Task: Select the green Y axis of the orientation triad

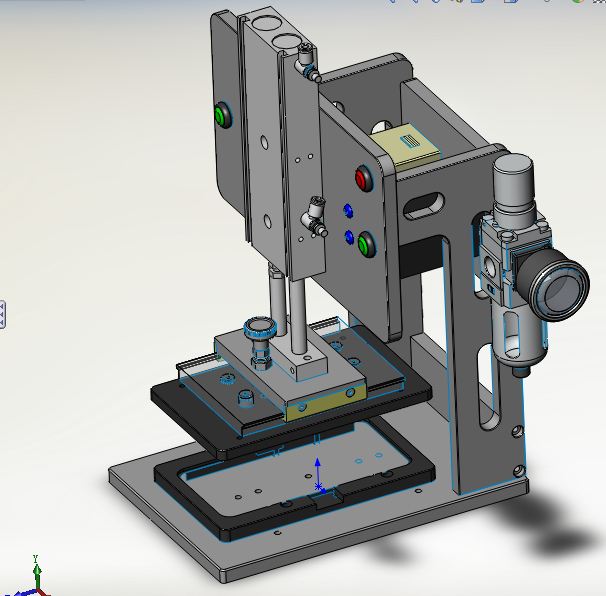Action: point(36,573)
